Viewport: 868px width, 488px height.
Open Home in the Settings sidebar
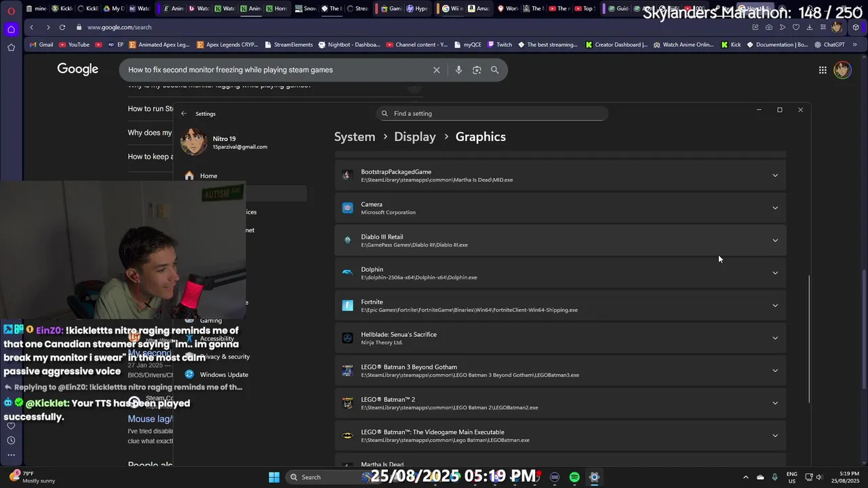[x=208, y=176]
